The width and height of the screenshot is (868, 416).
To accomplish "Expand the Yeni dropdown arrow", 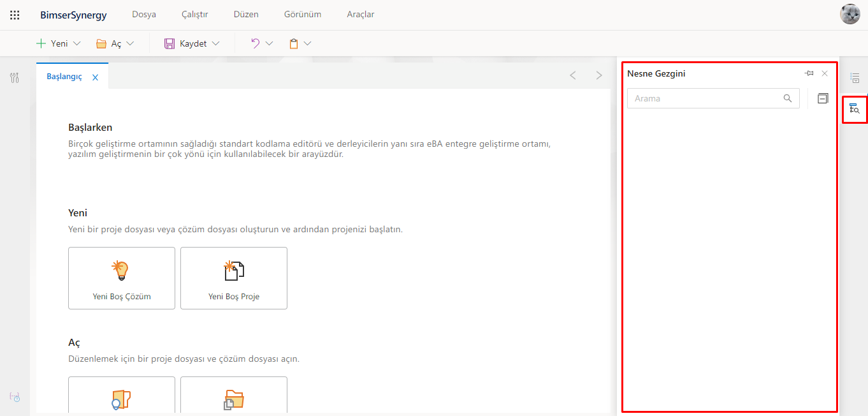I will [x=77, y=43].
